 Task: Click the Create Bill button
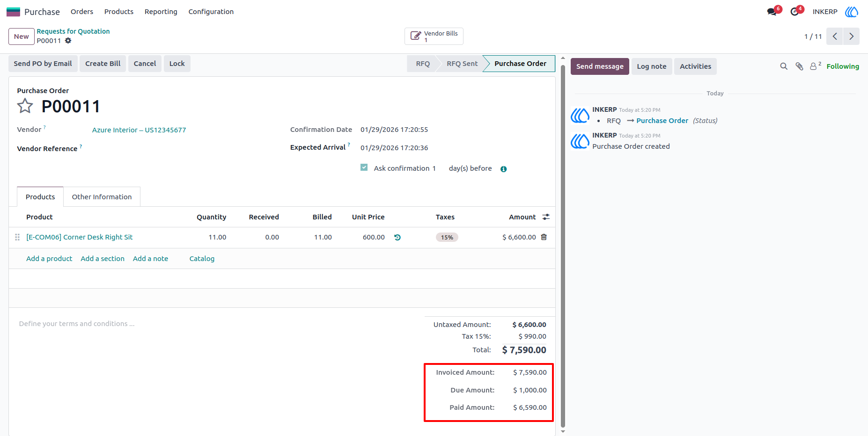pos(103,64)
